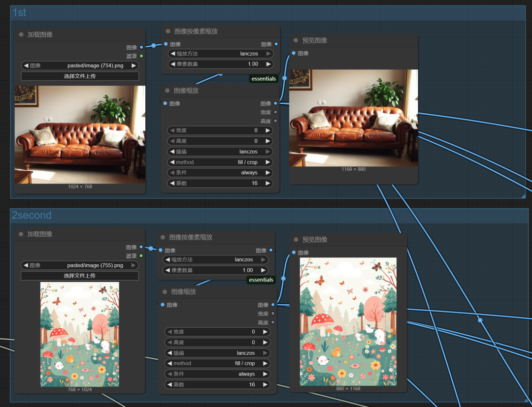The width and height of the screenshot is (532, 407).
Task: Collapse the 预览图像 node in 1st group
Action: pos(296,40)
